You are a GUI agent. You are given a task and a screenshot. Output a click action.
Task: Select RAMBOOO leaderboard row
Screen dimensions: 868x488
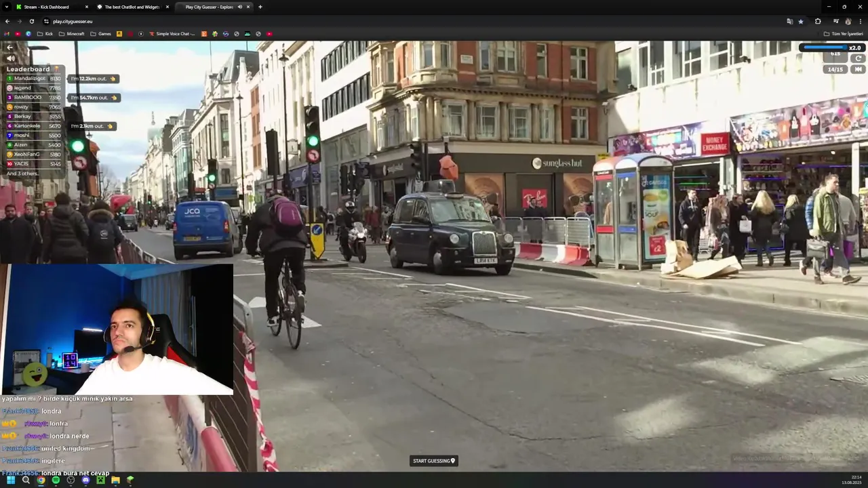(x=34, y=98)
